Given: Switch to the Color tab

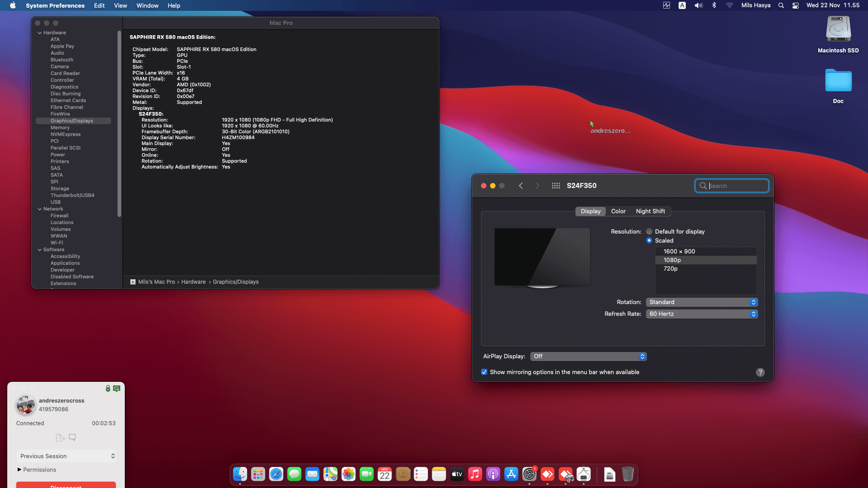Looking at the screenshot, I should [618, 211].
